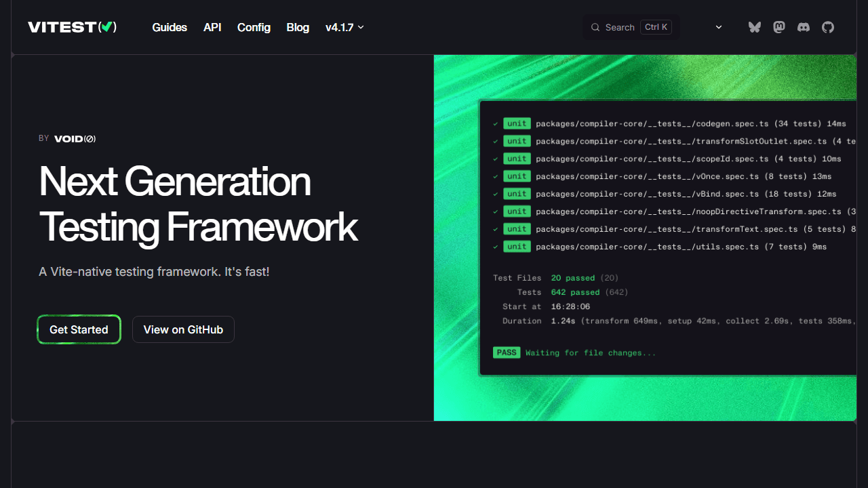Click the scopeId.spec.ts terminal line
Image resolution: width=868 pixels, height=488 pixels.
(x=667, y=159)
